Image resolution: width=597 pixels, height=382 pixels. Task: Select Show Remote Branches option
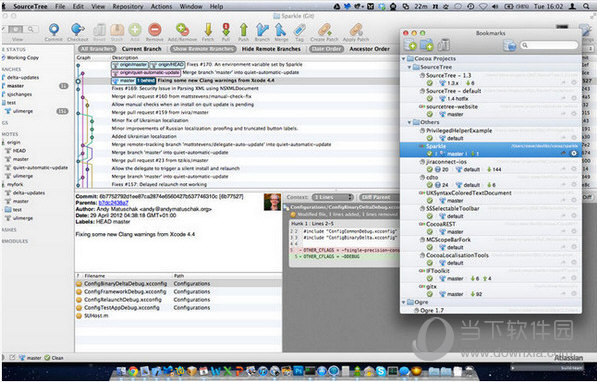203,49
